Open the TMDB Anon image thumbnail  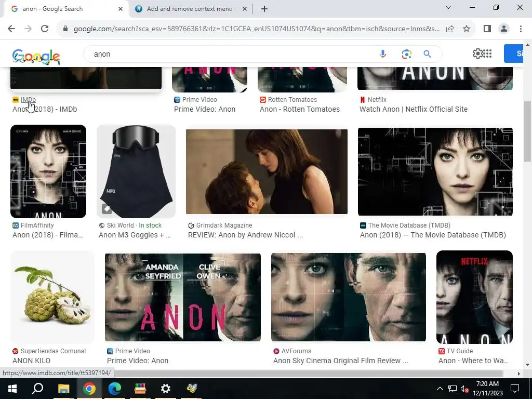pos(435,171)
